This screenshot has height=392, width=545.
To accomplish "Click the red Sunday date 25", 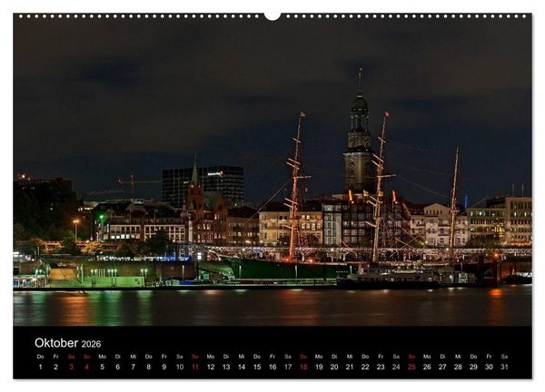I will (x=411, y=367).
